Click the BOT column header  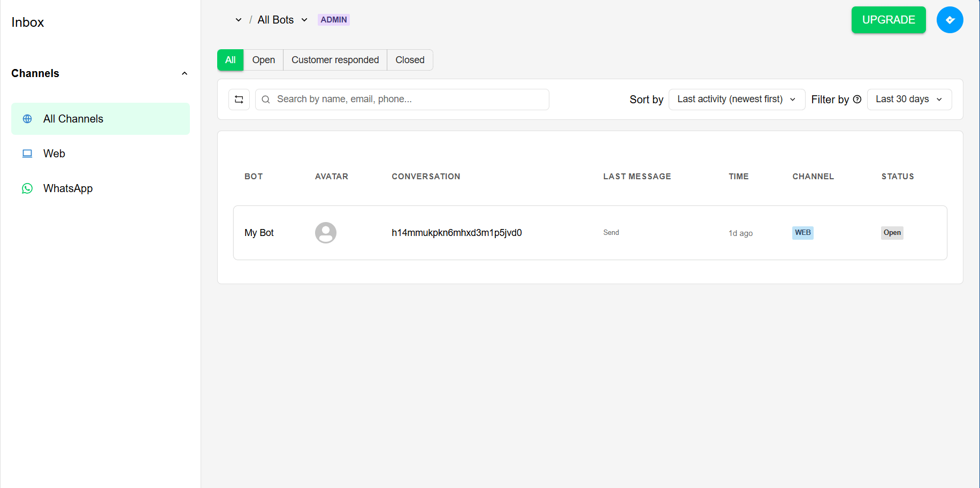pos(254,177)
